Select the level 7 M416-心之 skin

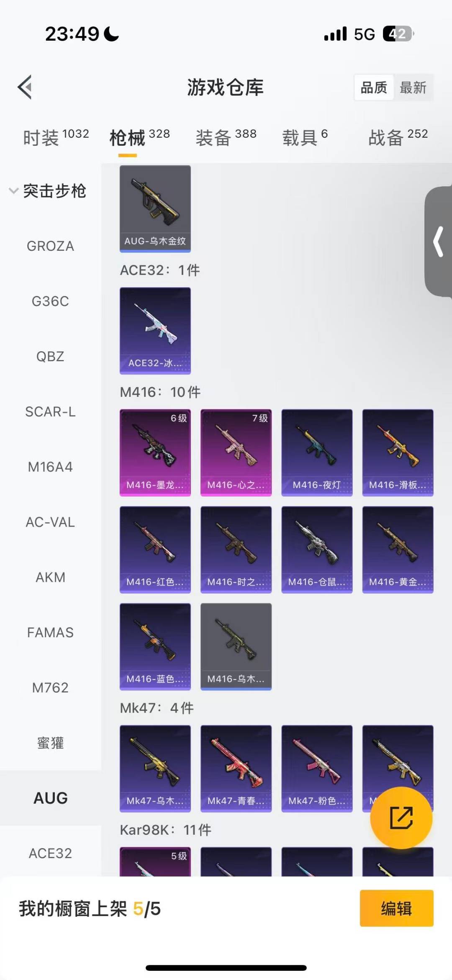point(236,453)
